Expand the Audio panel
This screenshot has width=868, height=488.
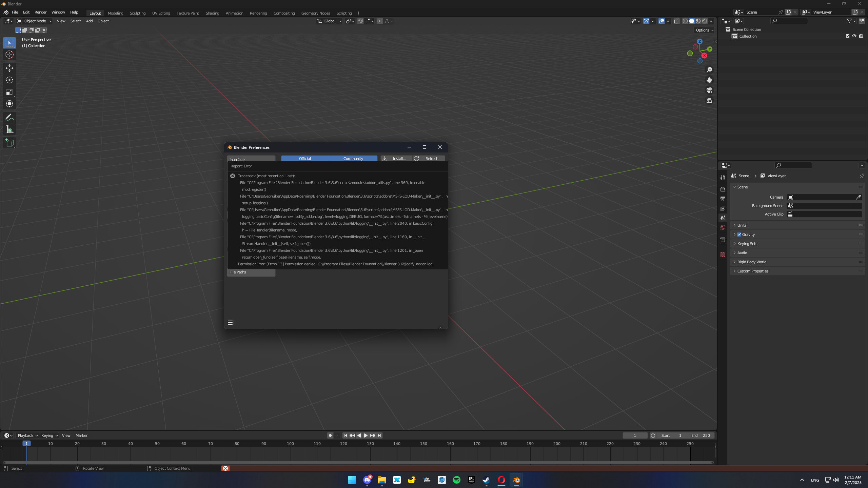coord(797,253)
